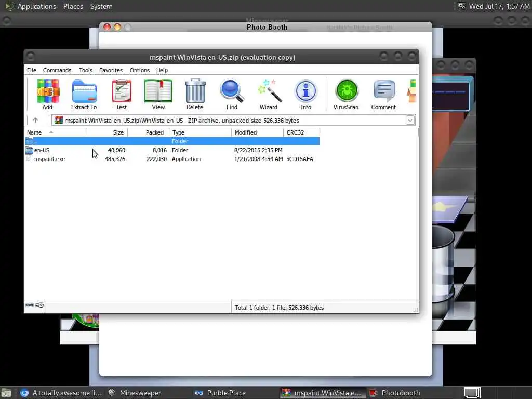Image resolution: width=532 pixels, height=399 pixels.
Task: Sort by the Name column header
Action: pos(55,132)
